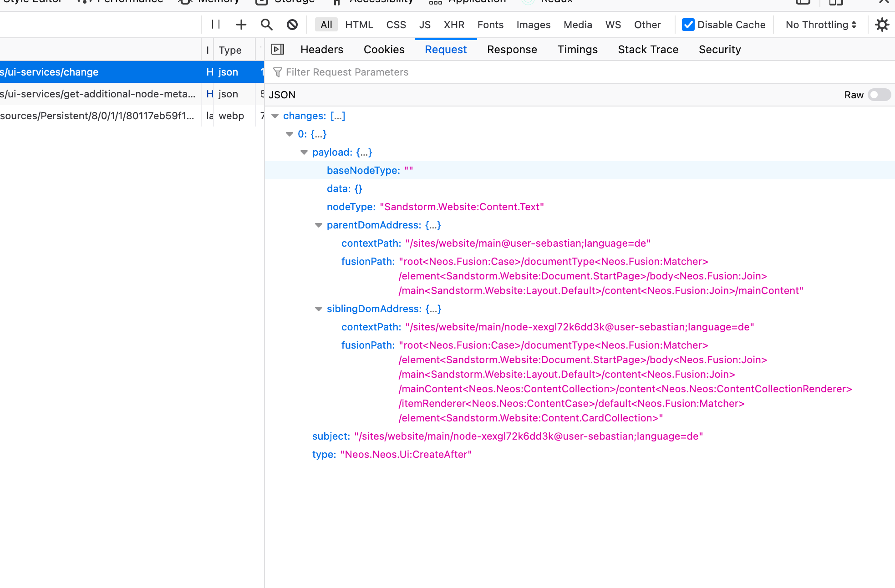Filter requests to show only XHR
The image size is (895, 588).
[454, 25]
